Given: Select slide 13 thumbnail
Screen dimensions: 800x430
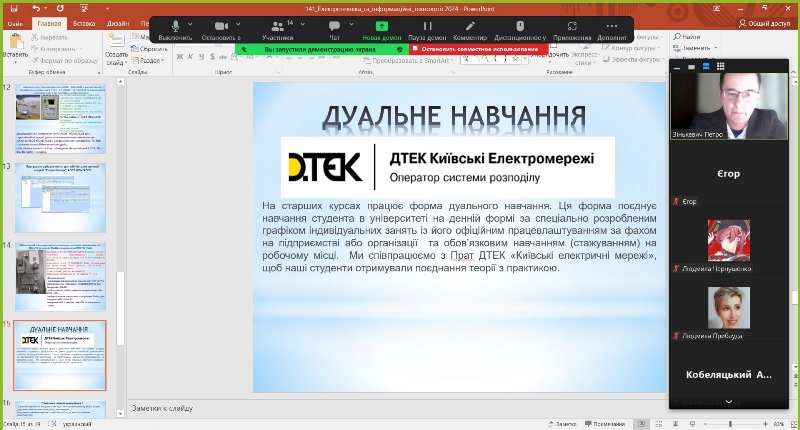Looking at the screenshot, I should click(60, 198).
